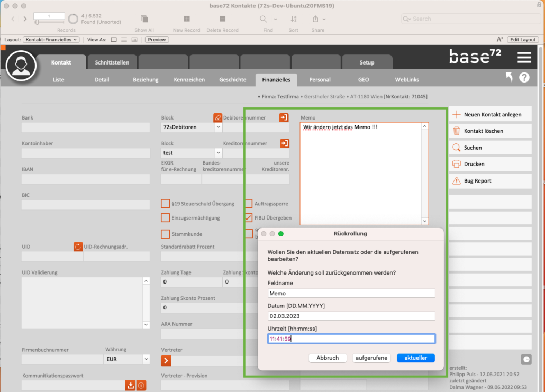Viewport: 545px width, 392px height.
Task: Click the Datum input field
Action: click(351, 316)
